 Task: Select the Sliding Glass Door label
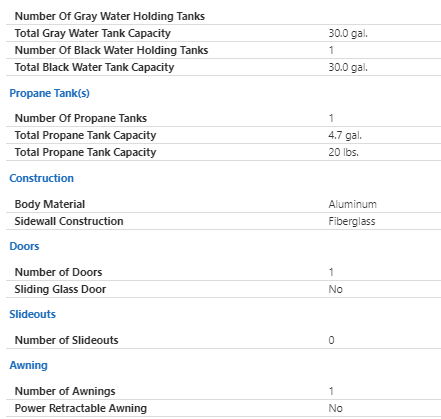click(x=60, y=289)
